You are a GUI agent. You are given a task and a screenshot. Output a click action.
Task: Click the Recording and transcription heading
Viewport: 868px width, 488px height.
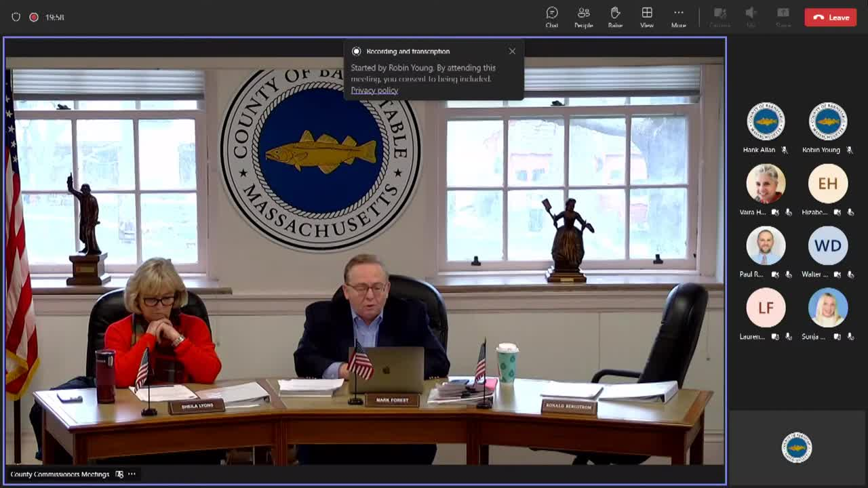click(x=408, y=52)
